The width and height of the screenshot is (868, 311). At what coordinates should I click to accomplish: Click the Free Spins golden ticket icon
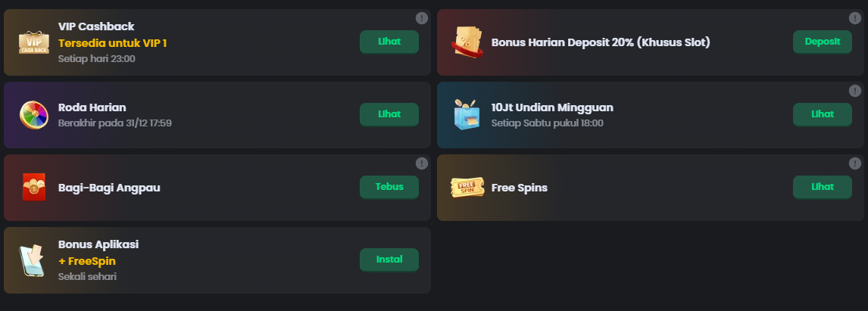click(x=467, y=188)
